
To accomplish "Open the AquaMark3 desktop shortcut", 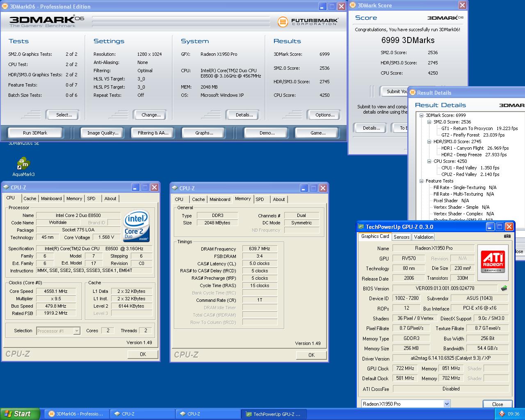I will coord(23,167).
